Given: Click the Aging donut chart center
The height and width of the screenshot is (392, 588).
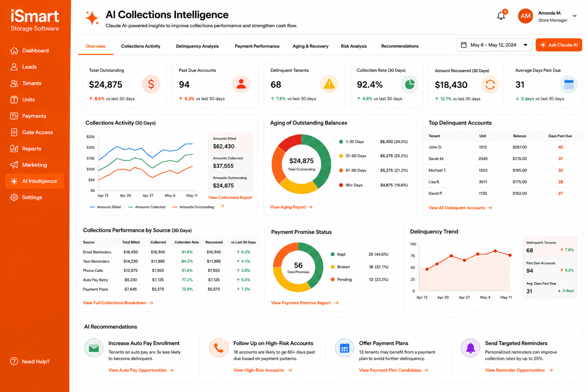Looking at the screenshot, I should (301, 164).
